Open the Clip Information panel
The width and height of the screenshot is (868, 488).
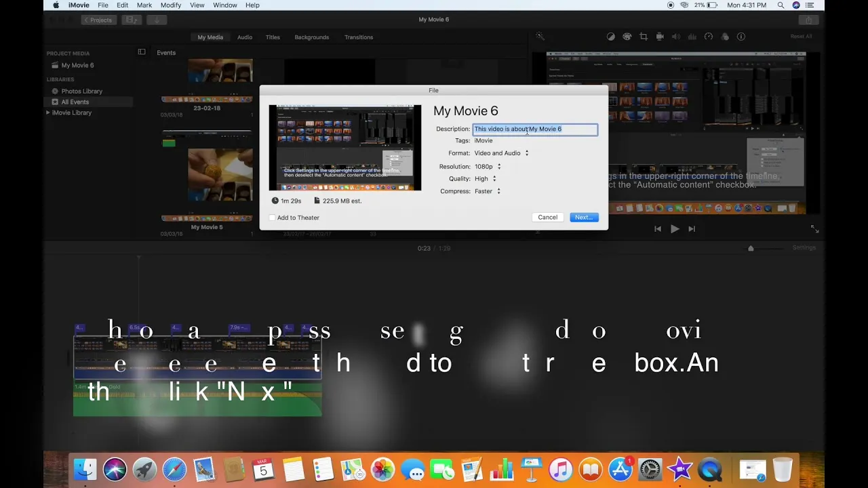click(741, 37)
